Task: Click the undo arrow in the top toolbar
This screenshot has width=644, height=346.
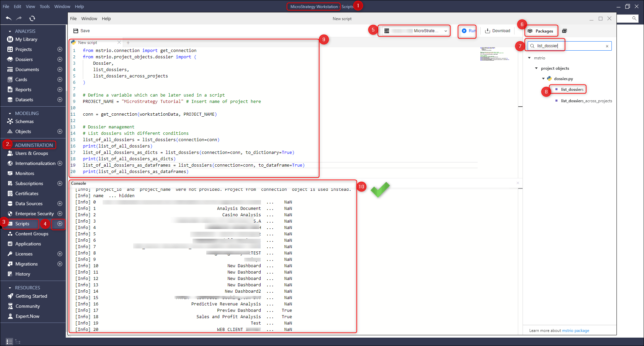Action: (9, 18)
